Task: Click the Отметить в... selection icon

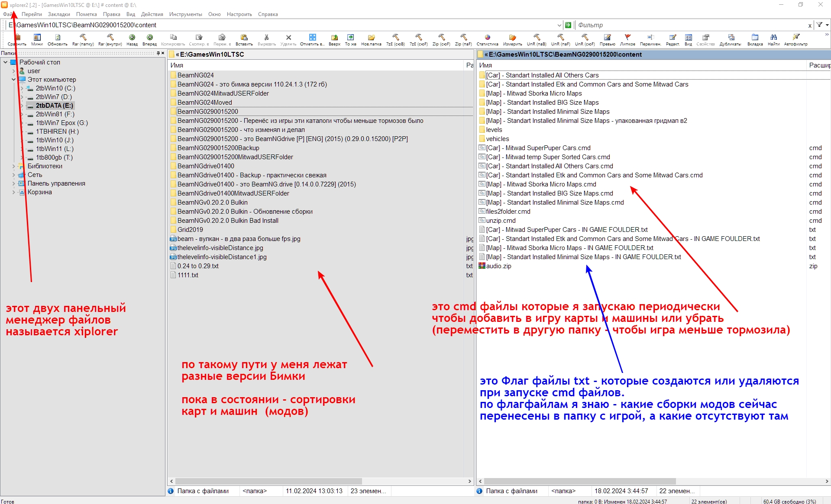Action: coord(312,39)
